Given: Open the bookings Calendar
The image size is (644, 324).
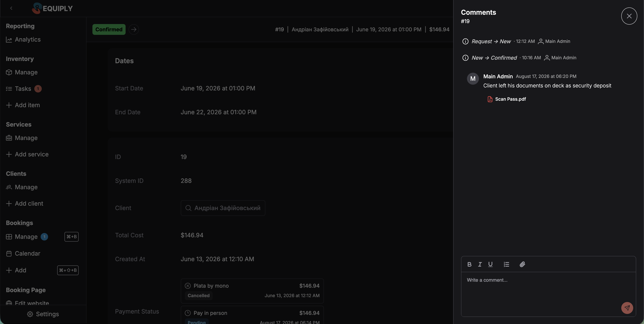Looking at the screenshot, I should tap(23, 254).
